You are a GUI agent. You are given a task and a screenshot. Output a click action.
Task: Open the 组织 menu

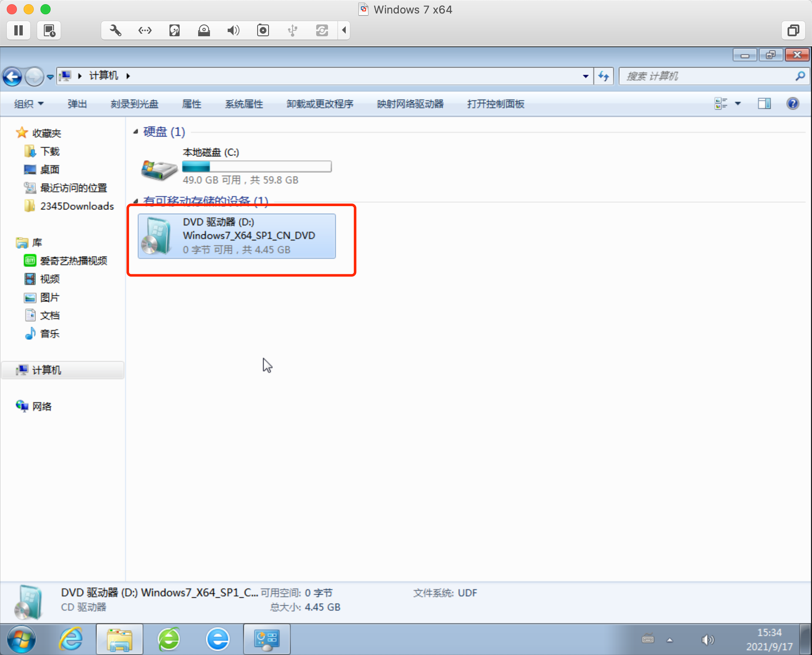click(29, 104)
